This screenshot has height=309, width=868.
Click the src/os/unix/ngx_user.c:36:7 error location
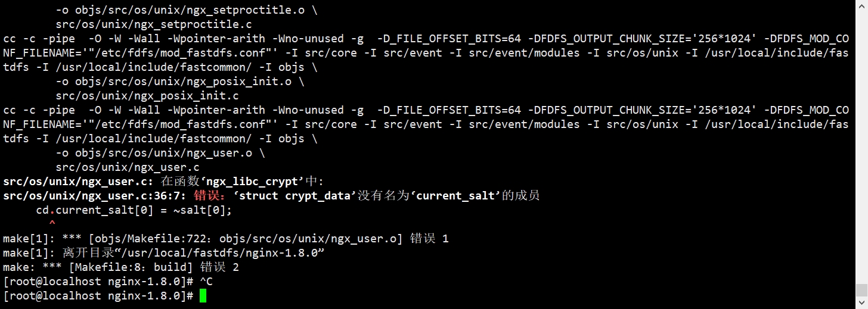pyautogui.click(x=95, y=196)
